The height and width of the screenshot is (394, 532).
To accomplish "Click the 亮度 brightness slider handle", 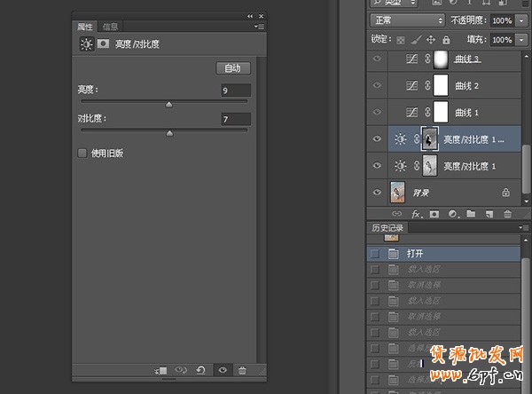I will 168,104.
